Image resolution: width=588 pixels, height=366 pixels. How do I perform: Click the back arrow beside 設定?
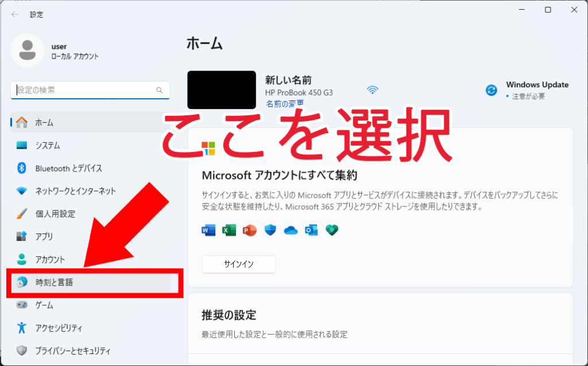coord(14,14)
